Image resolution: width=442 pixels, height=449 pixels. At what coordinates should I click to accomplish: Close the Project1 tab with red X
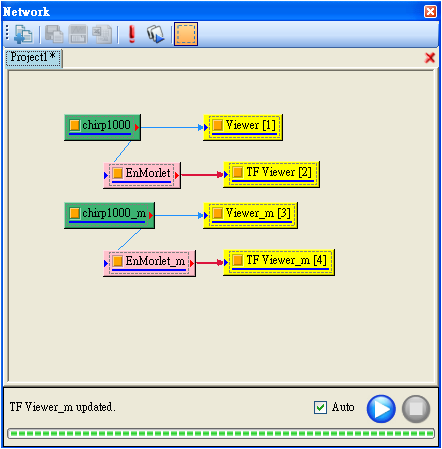pos(430,58)
